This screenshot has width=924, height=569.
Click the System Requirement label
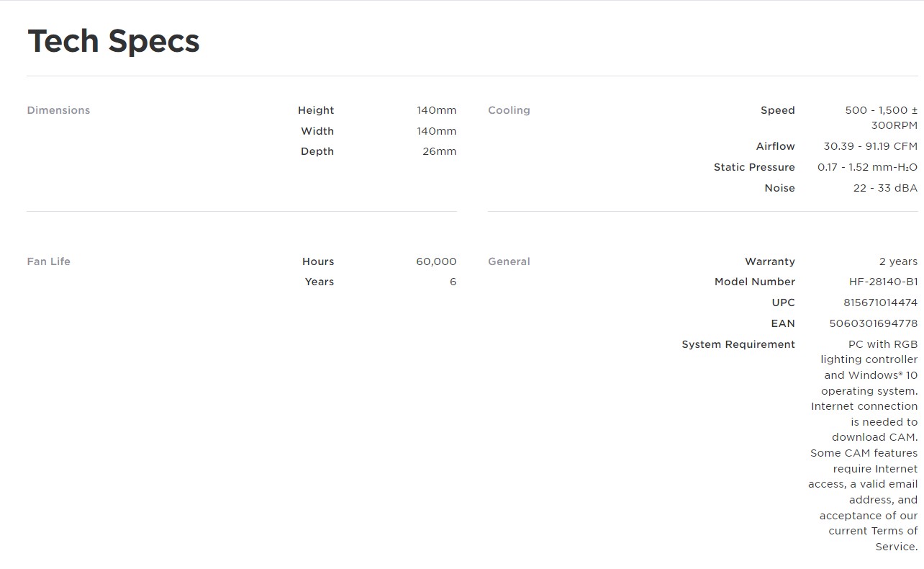[x=738, y=344]
